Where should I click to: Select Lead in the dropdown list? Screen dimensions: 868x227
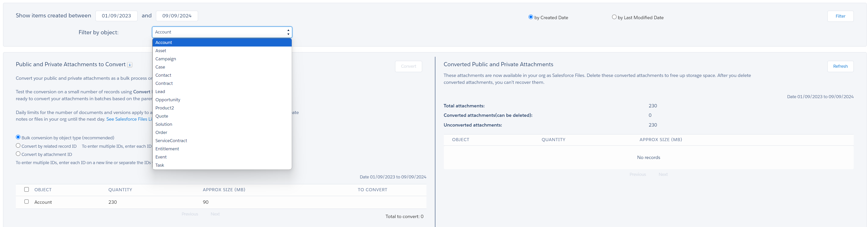(222, 92)
